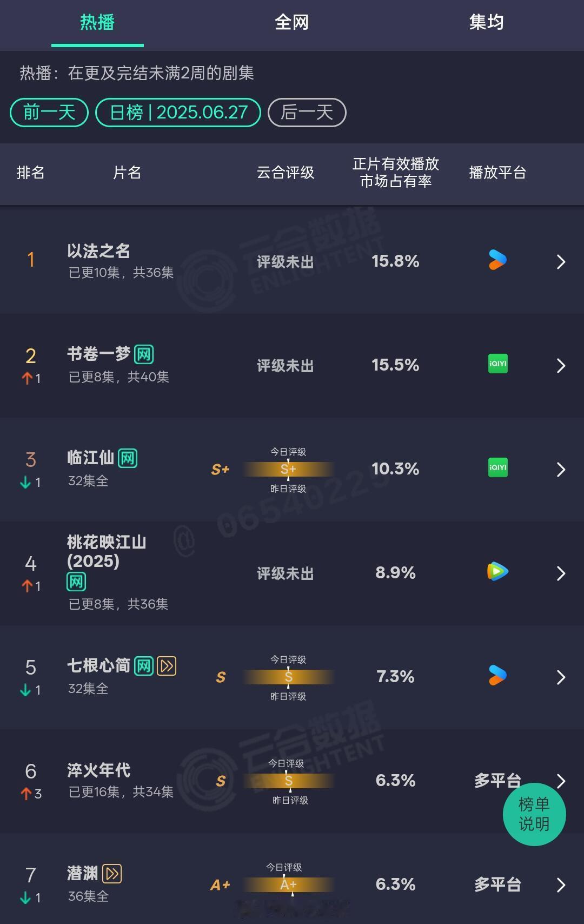Tap the iQIYI logo beside 临江仙
The image size is (584, 924).
tap(497, 468)
